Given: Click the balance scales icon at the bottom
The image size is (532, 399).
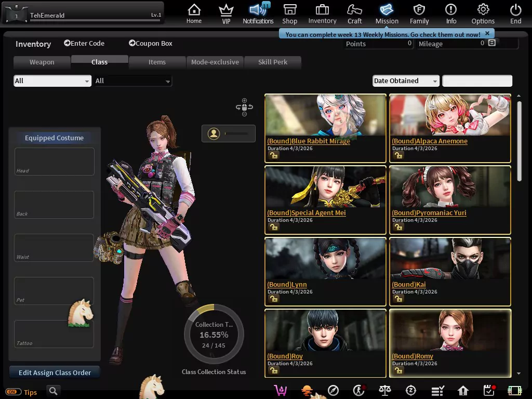Looking at the screenshot, I should [385, 390].
